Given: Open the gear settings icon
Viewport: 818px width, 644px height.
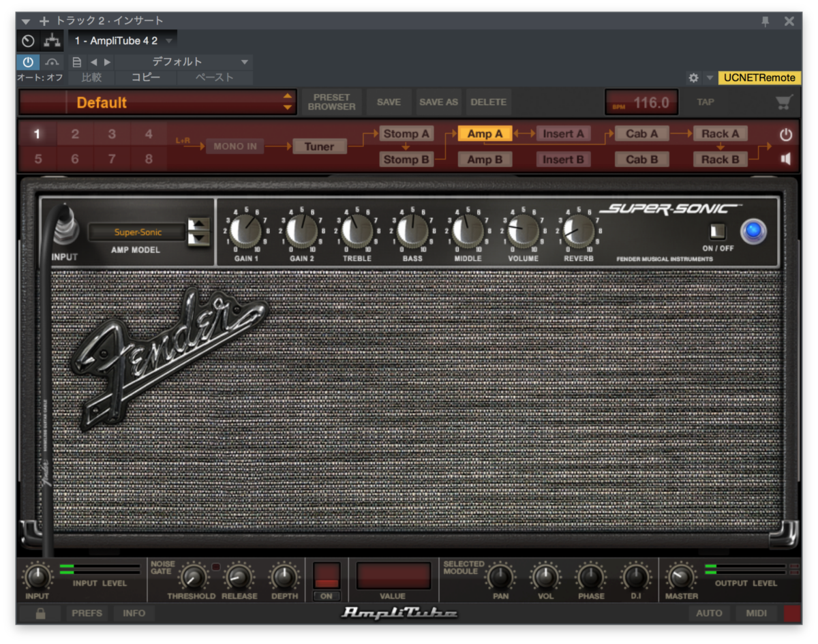Looking at the screenshot, I should (693, 78).
